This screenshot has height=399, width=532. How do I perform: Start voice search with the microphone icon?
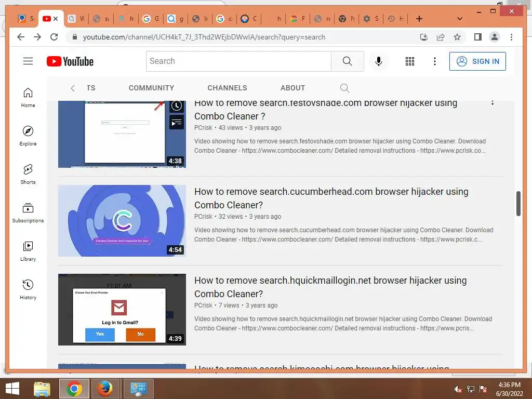tap(379, 61)
